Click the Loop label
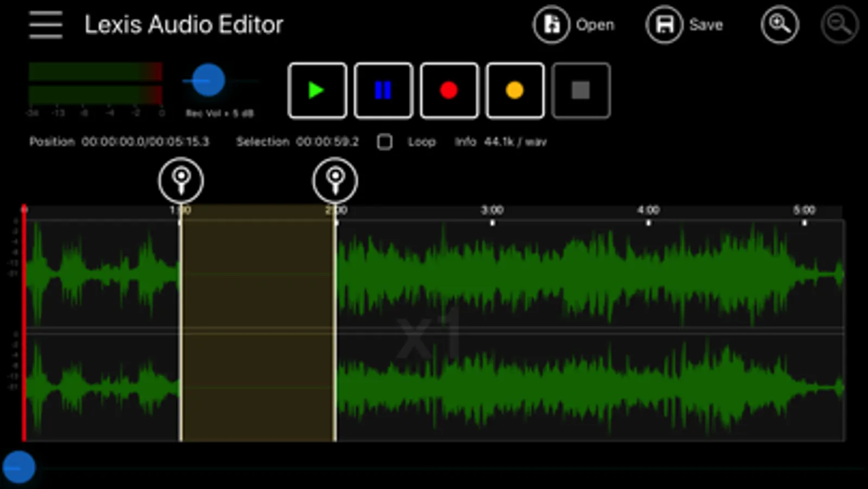The image size is (868, 489). [422, 142]
